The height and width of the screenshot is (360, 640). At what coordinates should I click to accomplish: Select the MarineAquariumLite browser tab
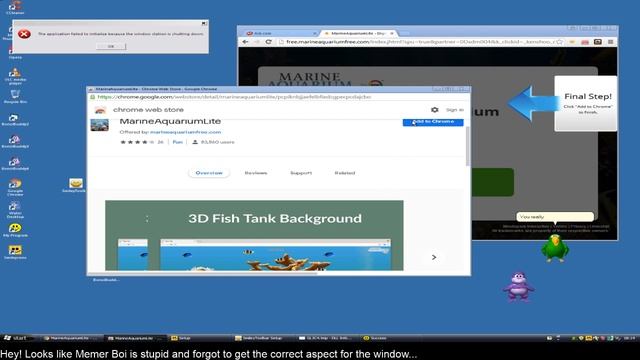357,33
